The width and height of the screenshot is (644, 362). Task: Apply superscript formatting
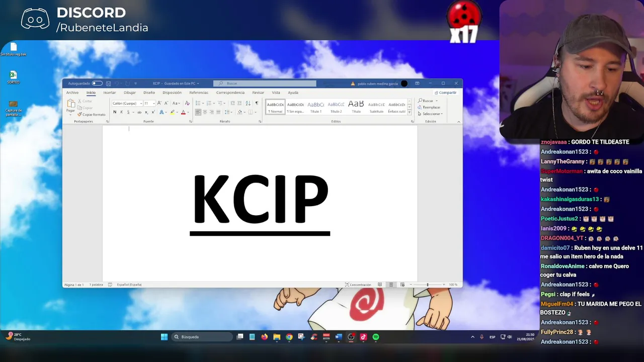tap(153, 112)
